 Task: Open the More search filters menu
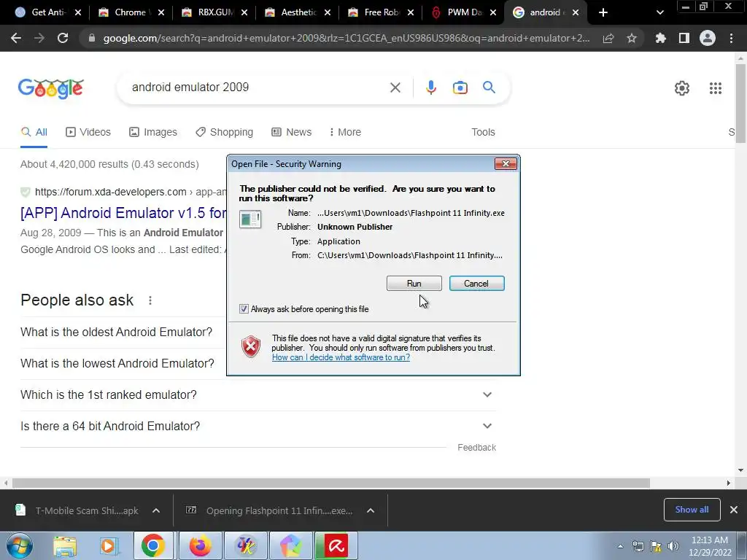(x=345, y=132)
